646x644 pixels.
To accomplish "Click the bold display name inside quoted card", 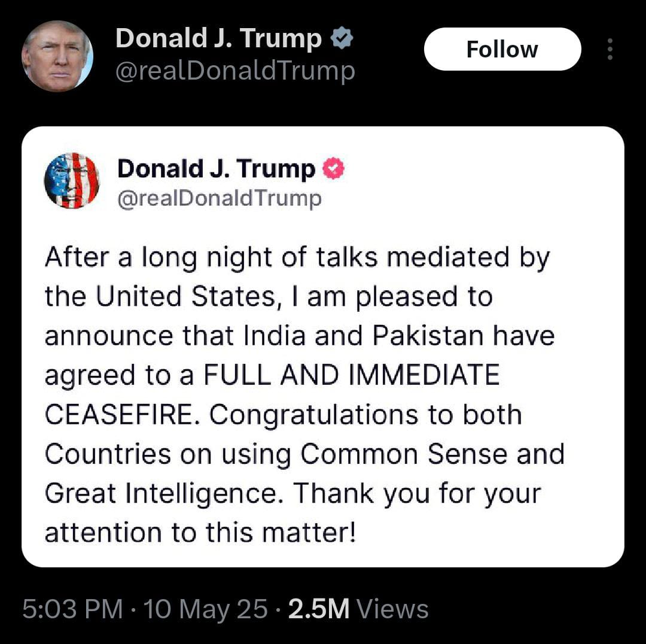I will pyautogui.click(x=216, y=169).
